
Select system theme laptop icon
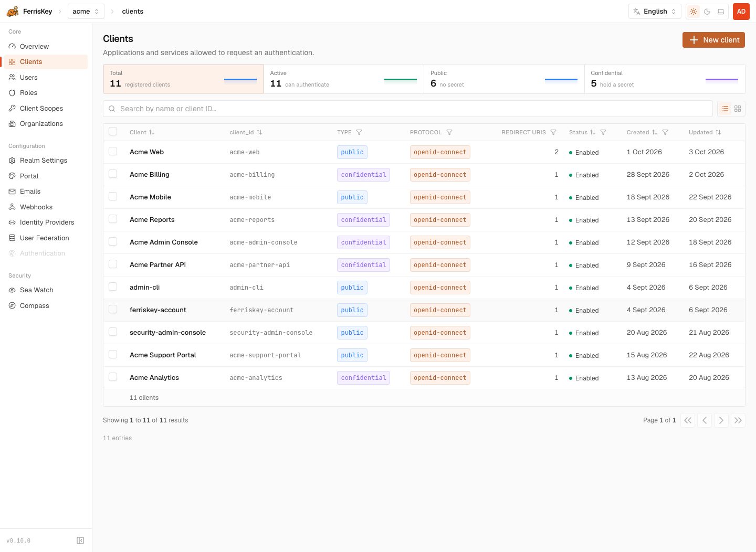point(721,12)
